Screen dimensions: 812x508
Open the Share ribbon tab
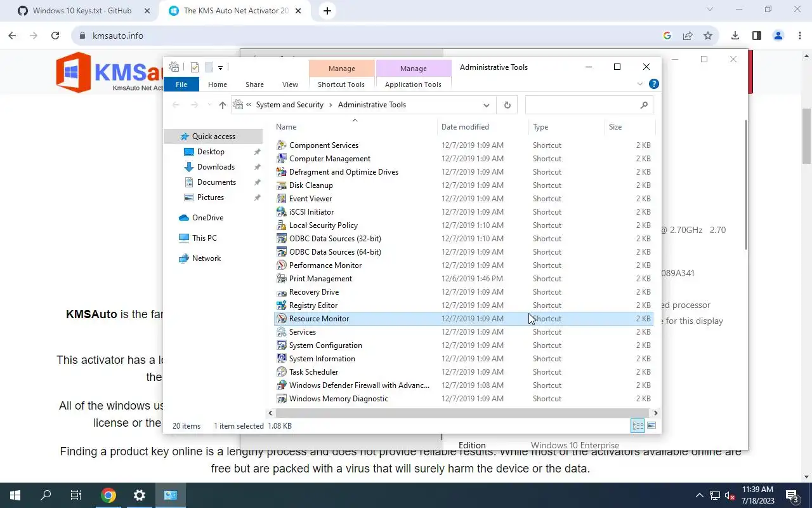[x=254, y=84]
